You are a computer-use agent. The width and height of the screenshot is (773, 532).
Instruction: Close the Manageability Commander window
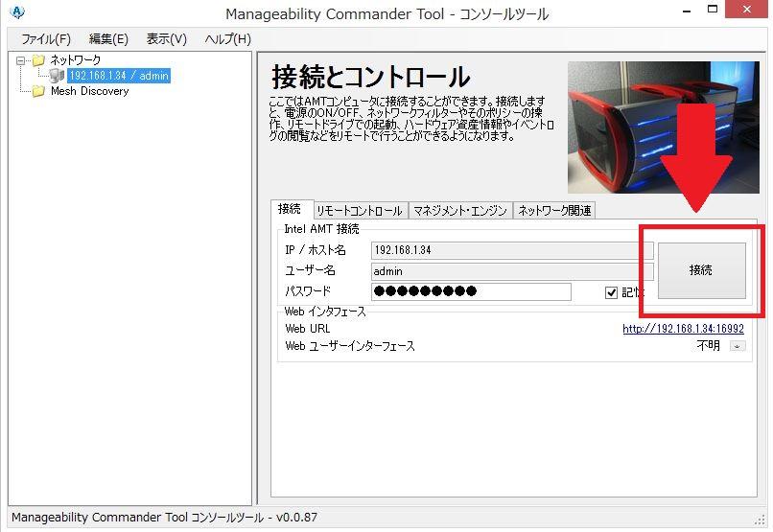tap(747, 10)
